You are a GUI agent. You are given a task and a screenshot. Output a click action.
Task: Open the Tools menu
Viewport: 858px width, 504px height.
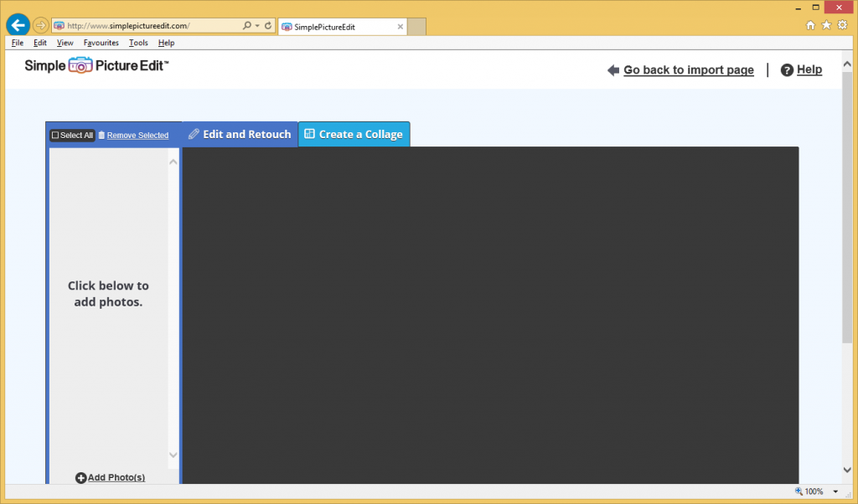pyautogui.click(x=138, y=43)
